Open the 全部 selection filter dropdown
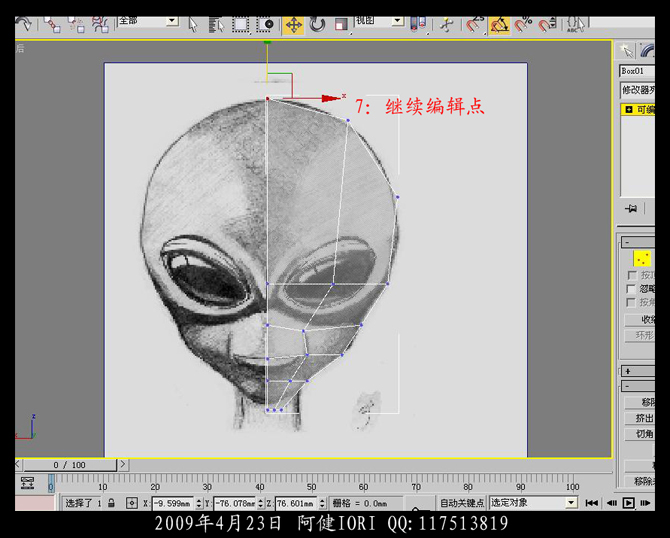Screen dimensions: 670x538 click(x=147, y=20)
